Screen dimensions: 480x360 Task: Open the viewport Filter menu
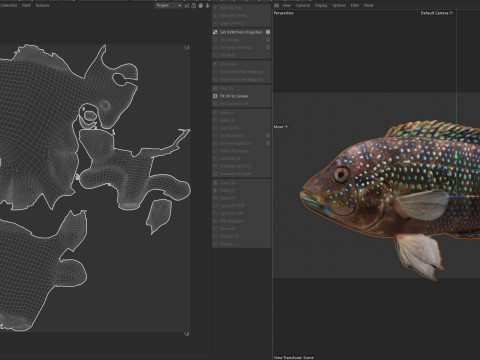point(355,5)
